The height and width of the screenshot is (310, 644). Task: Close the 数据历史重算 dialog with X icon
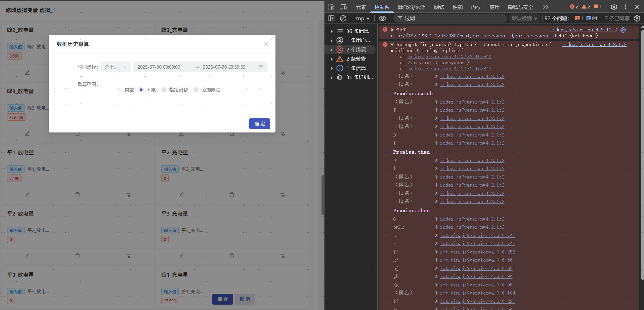[x=266, y=44]
